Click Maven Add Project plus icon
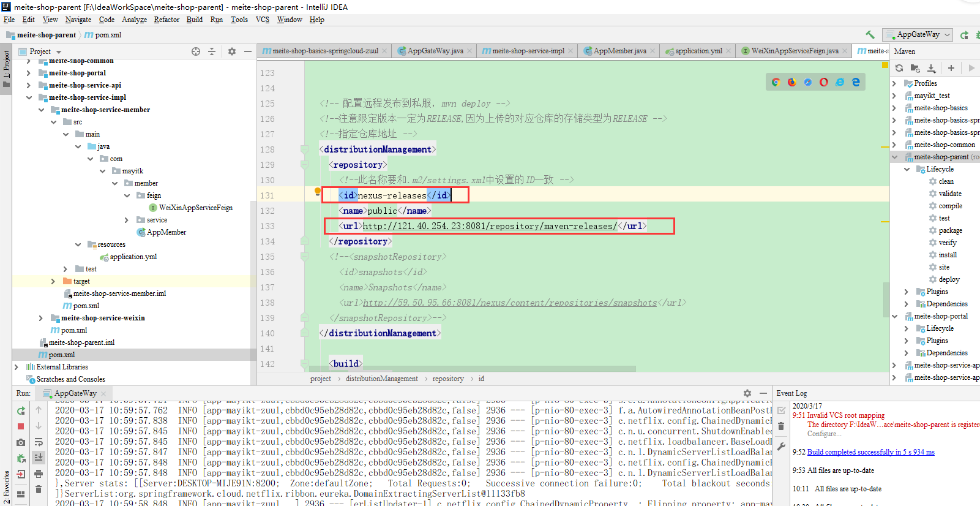980x506 pixels. pyautogui.click(x=951, y=68)
